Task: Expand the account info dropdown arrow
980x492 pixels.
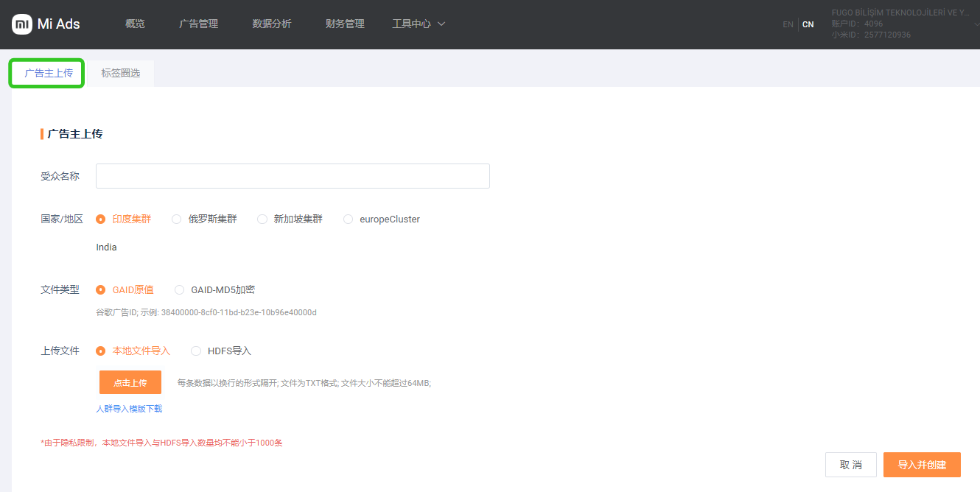Action: 976,24
